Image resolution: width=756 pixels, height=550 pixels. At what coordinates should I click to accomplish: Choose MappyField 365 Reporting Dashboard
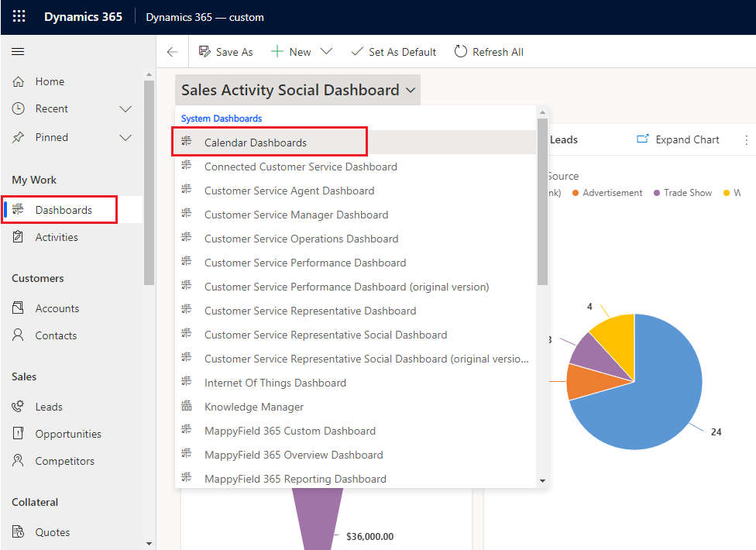point(356,479)
